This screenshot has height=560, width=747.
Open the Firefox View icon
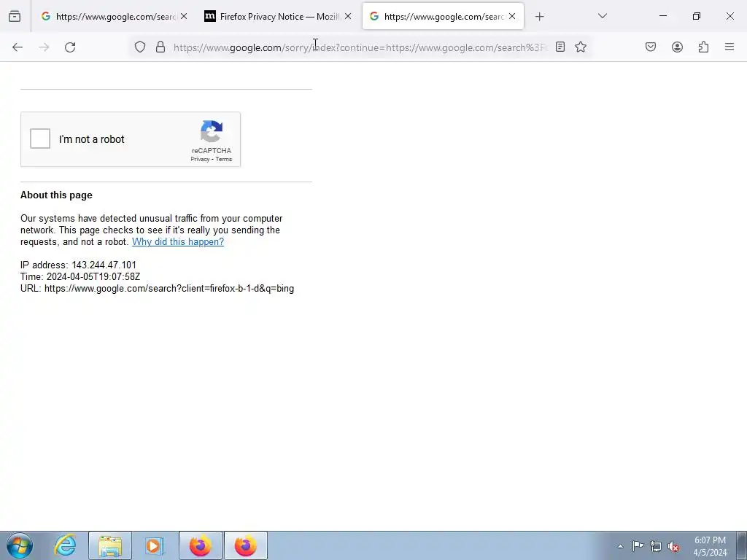15,16
